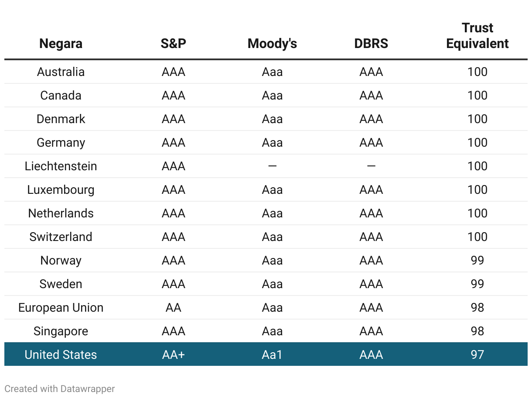This screenshot has height=399, width=532.
Task: Click the European Union row label
Action: coord(61,308)
